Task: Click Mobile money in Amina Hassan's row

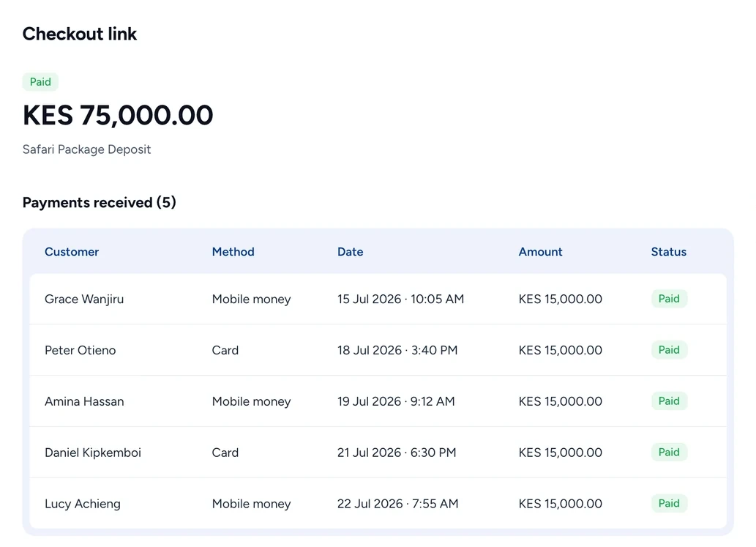Action: coord(251,401)
